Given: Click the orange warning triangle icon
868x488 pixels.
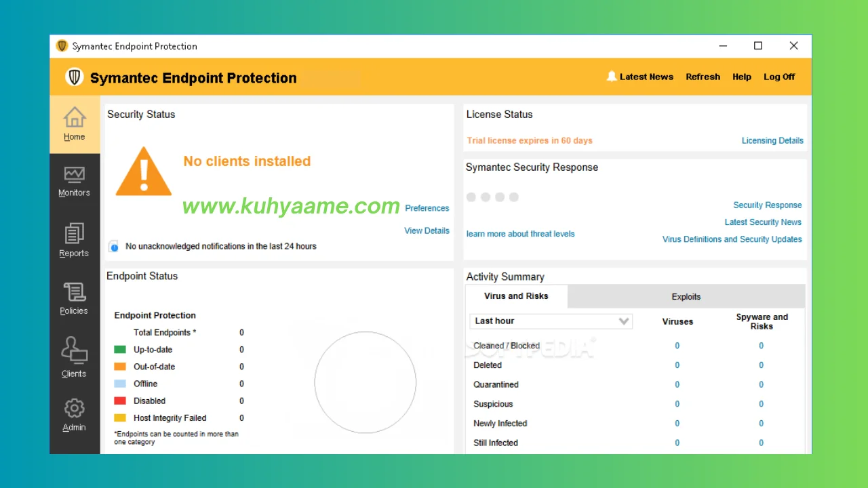Looking at the screenshot, I should [x=143, y=171].
